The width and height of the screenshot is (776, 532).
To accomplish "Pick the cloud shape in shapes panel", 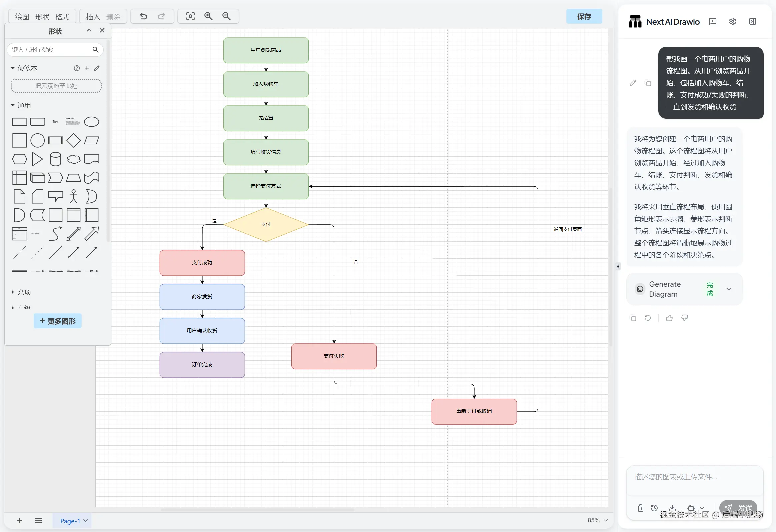I will [x=73, y=159].
